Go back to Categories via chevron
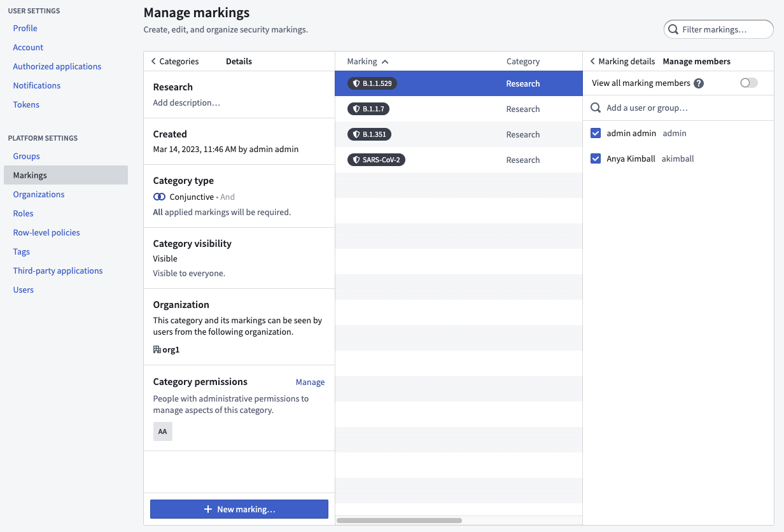 (153, 62)
